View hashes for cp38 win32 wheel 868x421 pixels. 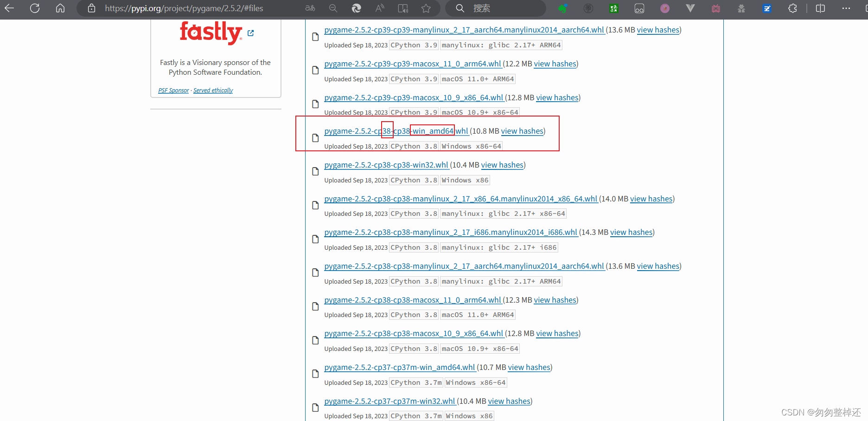(502, 165)
